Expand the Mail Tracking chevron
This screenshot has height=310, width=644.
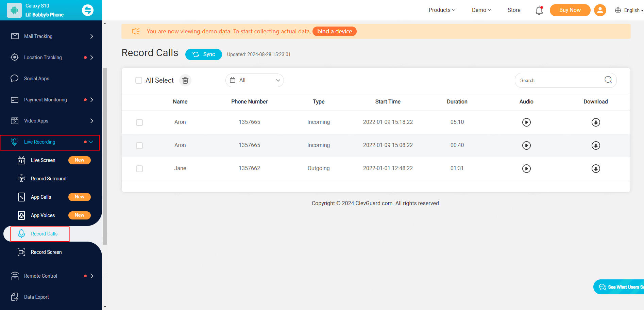(x=92, y=36)
